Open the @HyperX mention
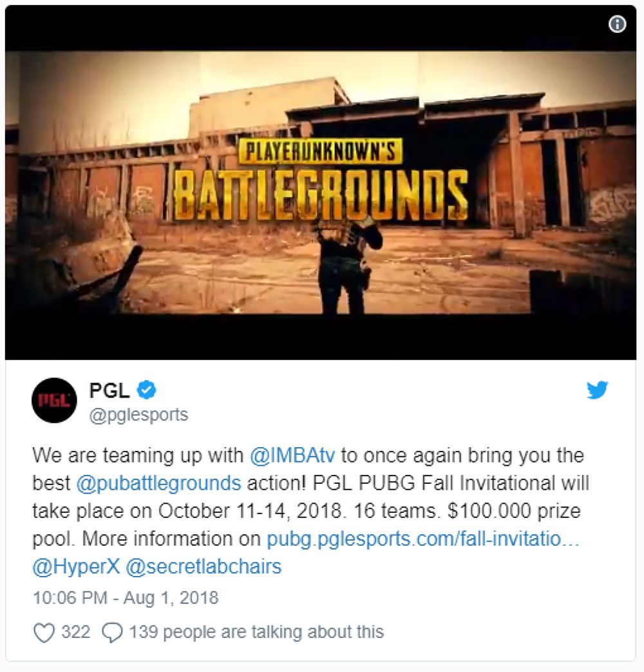The width and height of the screenshot is (644, 672). click(x=76, y=566)
